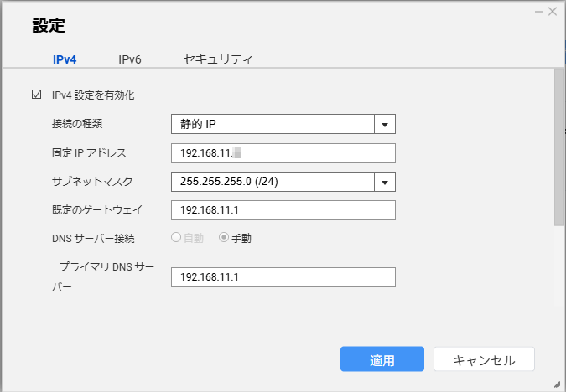Choose 自動 for DNS サーバー接続
566x392 pixels.
tap(177, 237)
